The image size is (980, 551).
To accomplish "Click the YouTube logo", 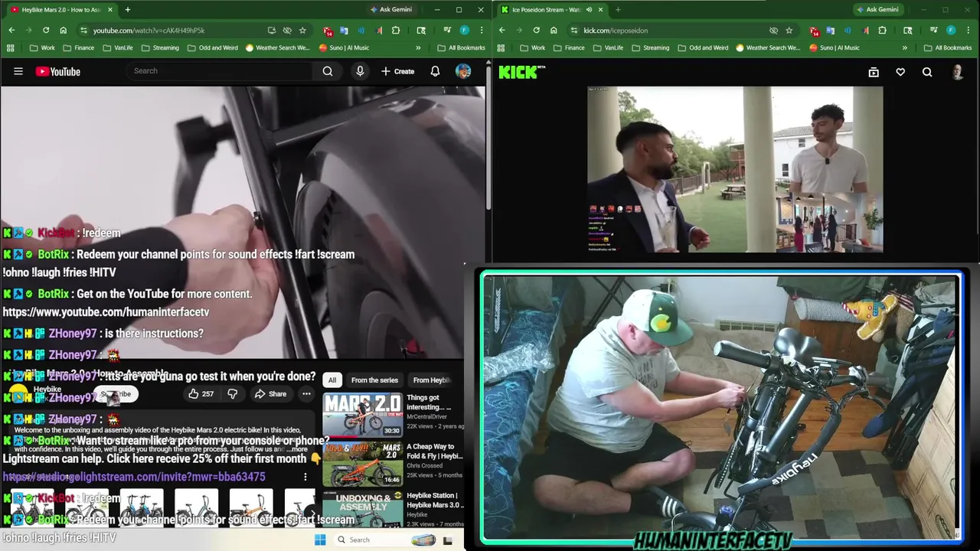I will (x=57, y=71).
